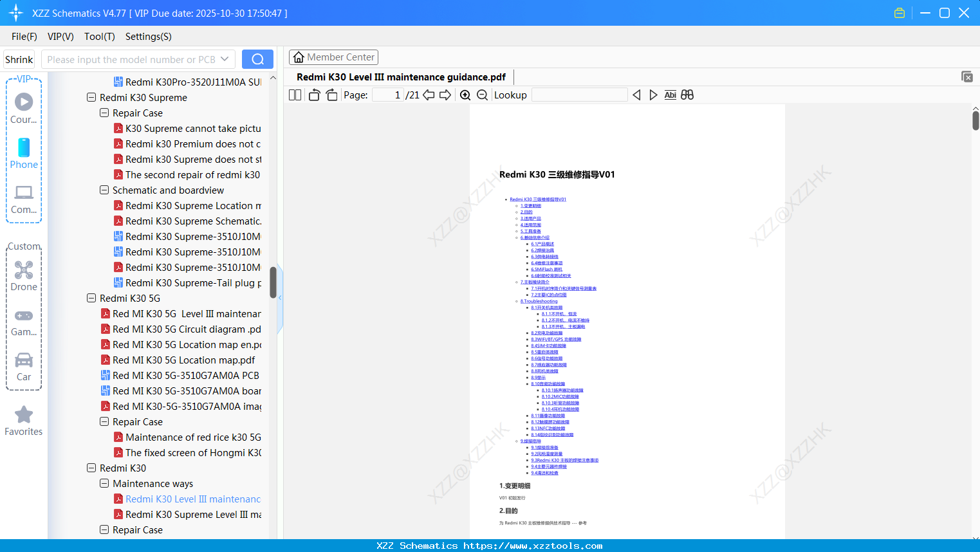The width and height of the screenshot is (980, 552).
Task: Open 'K30 Supreme cannot take pictu' PDF
Action: coord(187,129)
